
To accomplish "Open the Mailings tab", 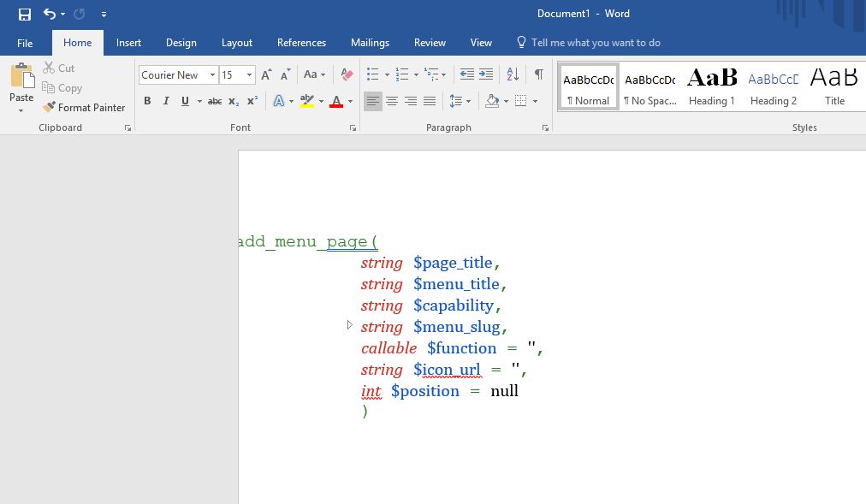I will (370, 43).
